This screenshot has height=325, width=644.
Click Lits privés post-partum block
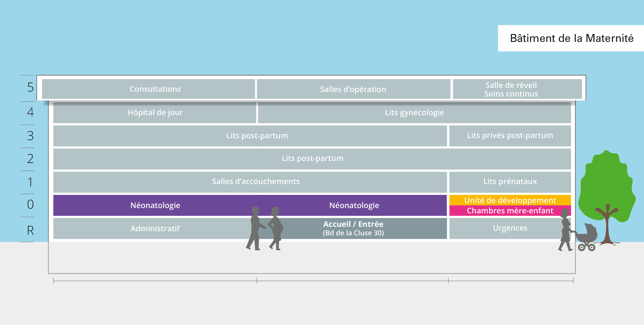(510, 136)
